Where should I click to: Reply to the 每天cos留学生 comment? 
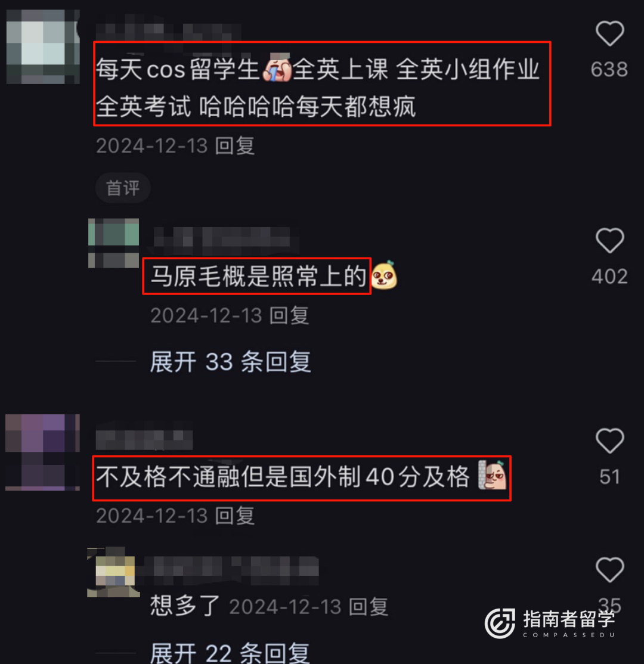pos(235,146)
